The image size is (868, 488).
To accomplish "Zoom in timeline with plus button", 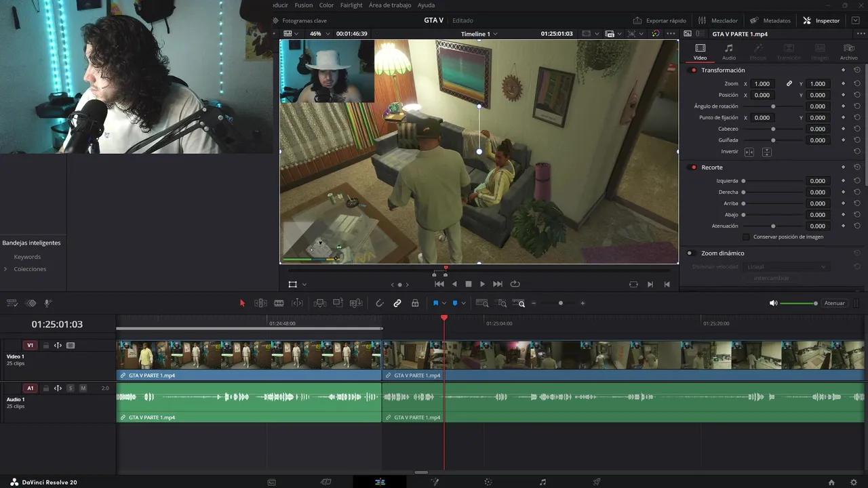I will coord(583,303).
